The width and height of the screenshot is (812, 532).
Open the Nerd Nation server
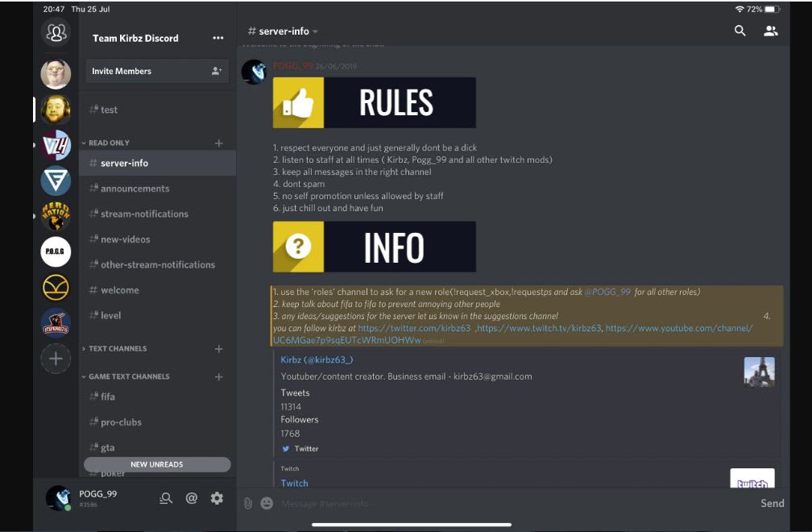coord(56,216)
